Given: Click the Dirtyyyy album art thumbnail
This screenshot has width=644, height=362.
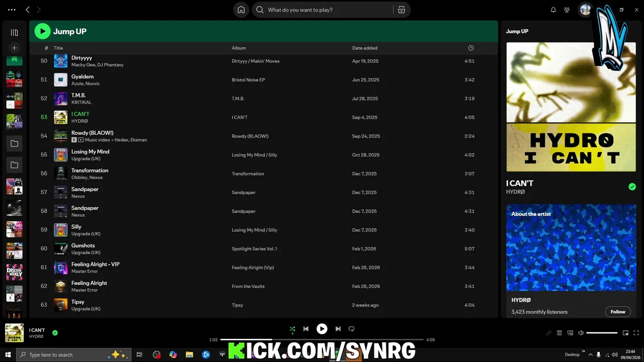Looking at the screenshot, I should [60, 61].
